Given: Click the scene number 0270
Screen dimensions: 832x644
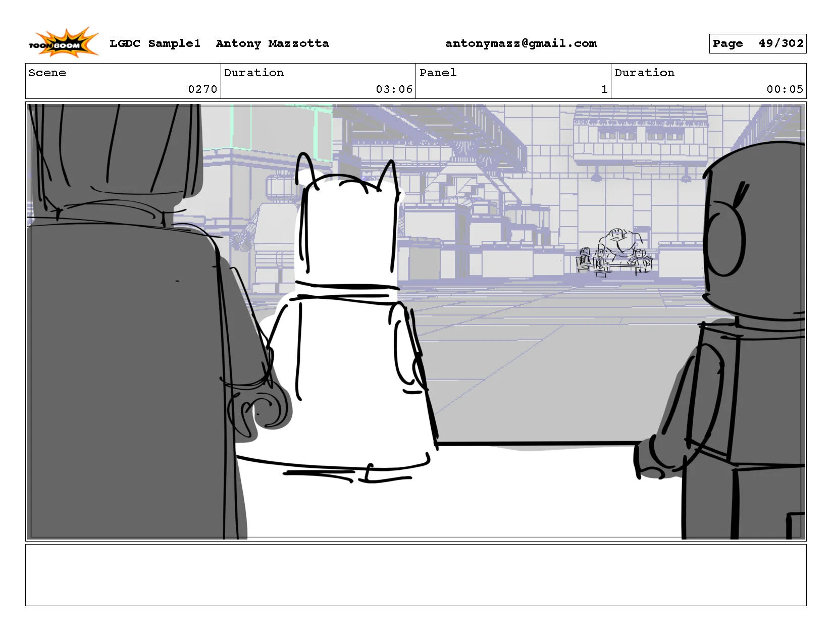Looking at the screenshot, I should [x=202, y=89].
